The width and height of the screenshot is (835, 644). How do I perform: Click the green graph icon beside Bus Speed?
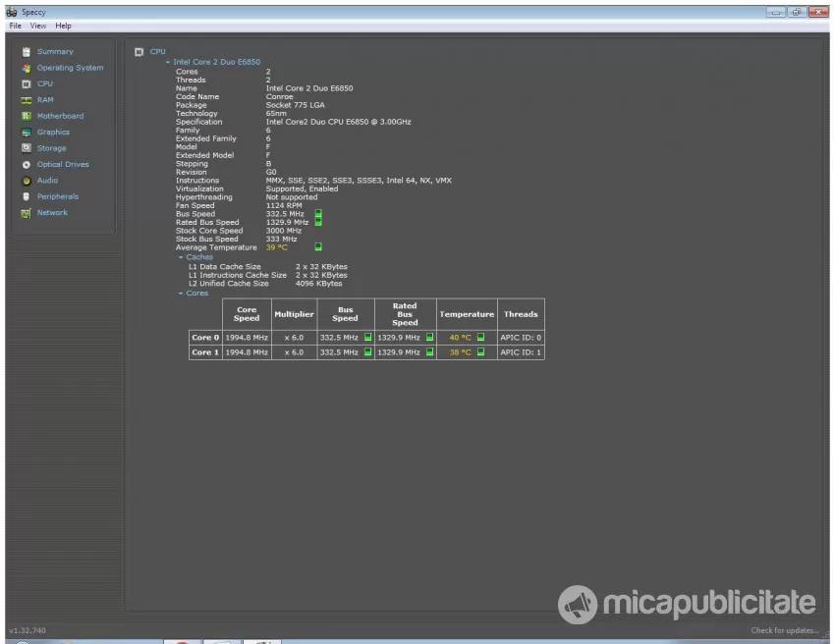coord(318,213)
